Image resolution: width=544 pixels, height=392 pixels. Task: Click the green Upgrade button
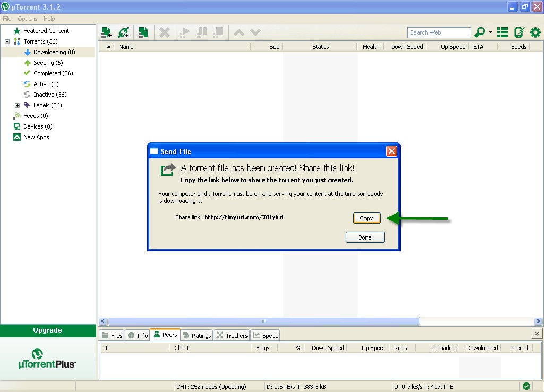48,330
